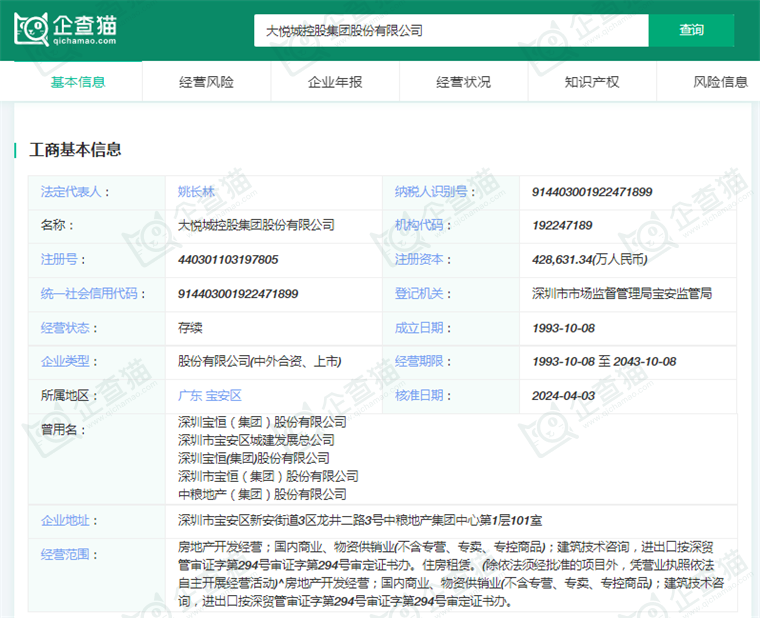Click the green 查询 search button
This screenshot has height=618, width=760.
691,31
